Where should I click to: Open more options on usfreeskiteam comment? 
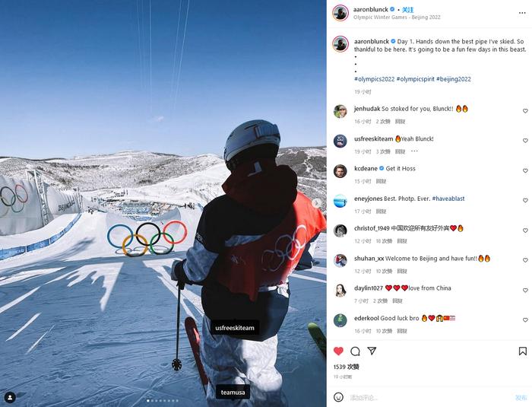(x=414, y=151)
